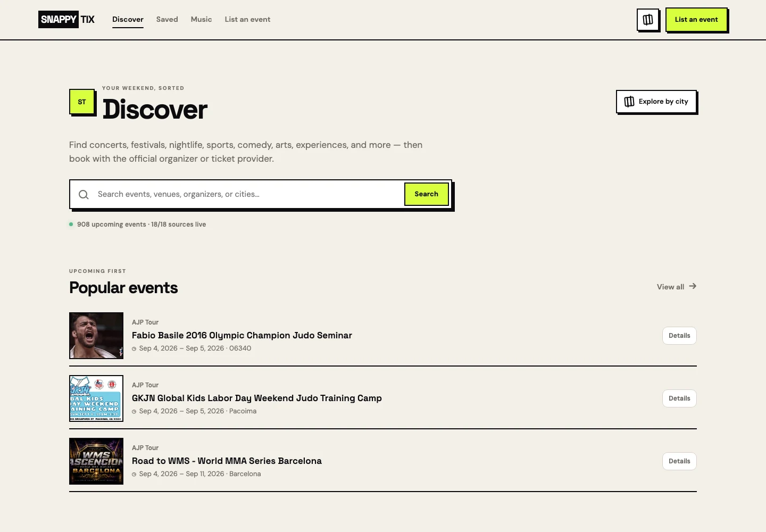Open GKJN Global Kids Labor Day Weekend title
The height and width of the screenshot is (532, 766).
pyautogui.click(x=257, y=398)
